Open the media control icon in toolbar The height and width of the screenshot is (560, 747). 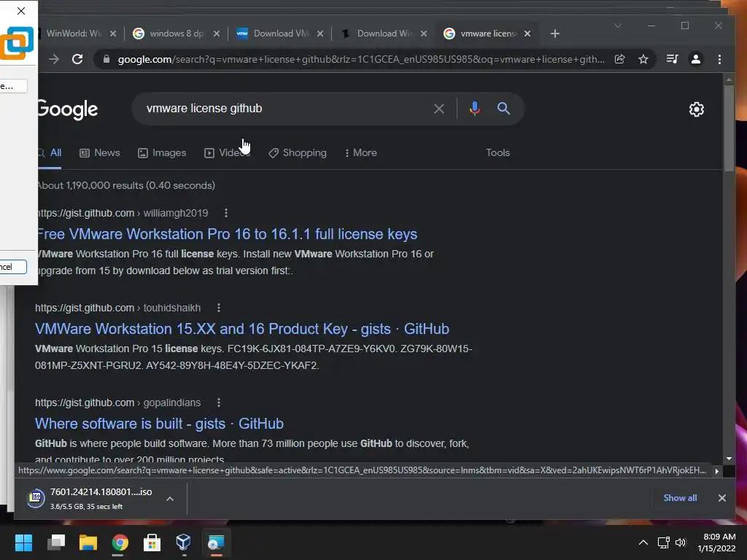pos(672,59)
